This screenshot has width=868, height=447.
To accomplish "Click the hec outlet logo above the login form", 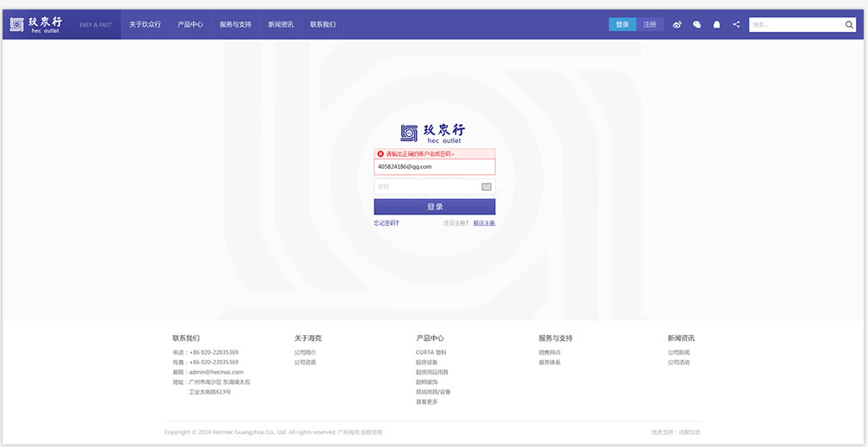I will (x=433, y=133).
